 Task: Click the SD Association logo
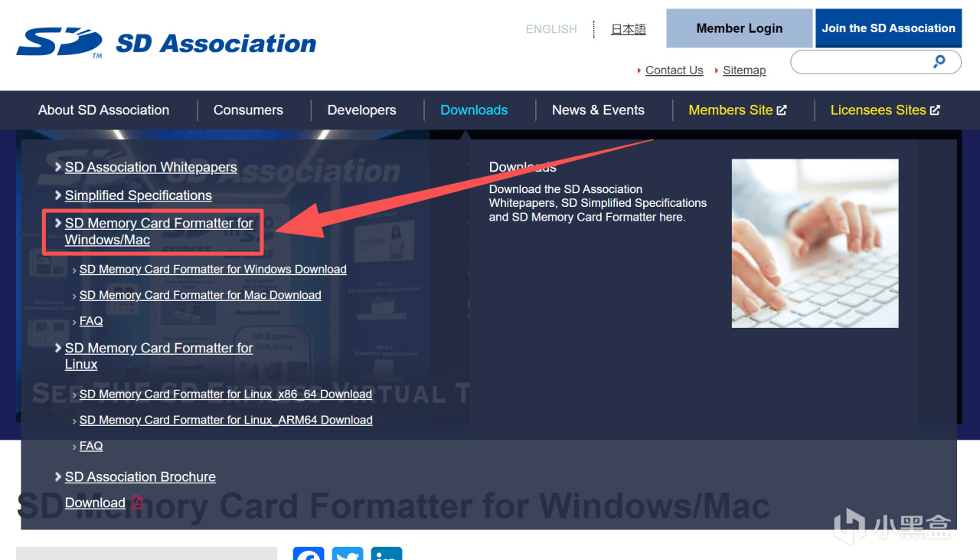coord(166,43)
